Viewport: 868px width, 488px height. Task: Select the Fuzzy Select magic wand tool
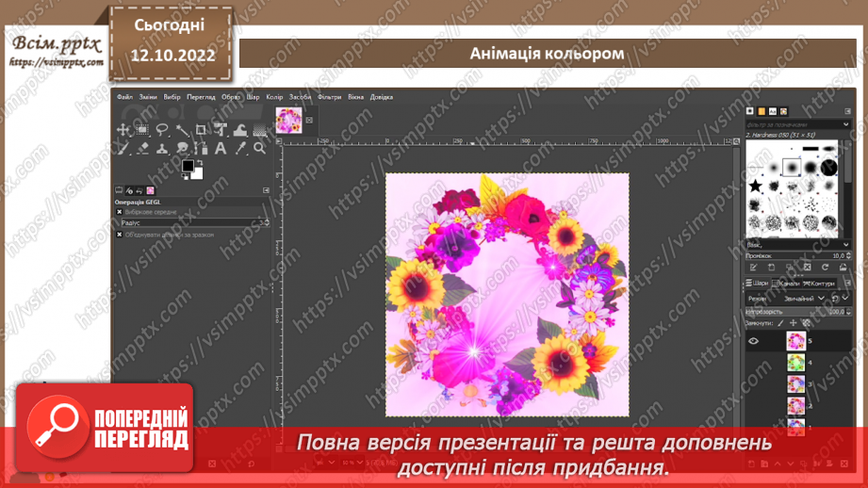coord(182,130)
